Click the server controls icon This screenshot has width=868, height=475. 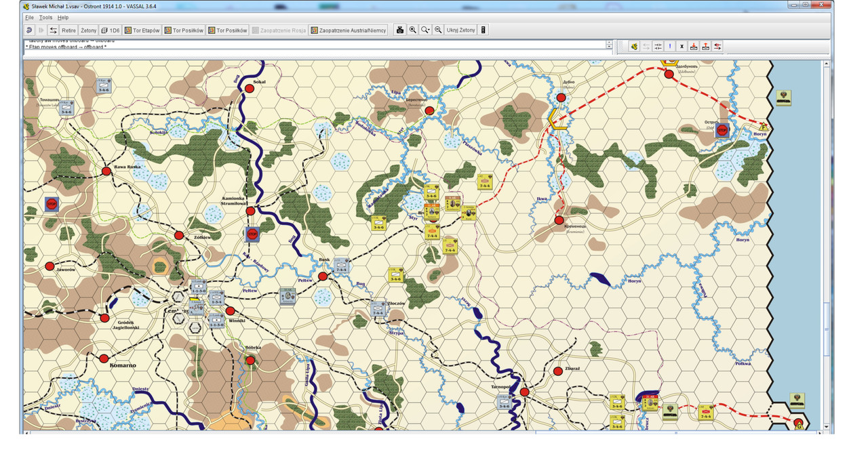(484, 30)
